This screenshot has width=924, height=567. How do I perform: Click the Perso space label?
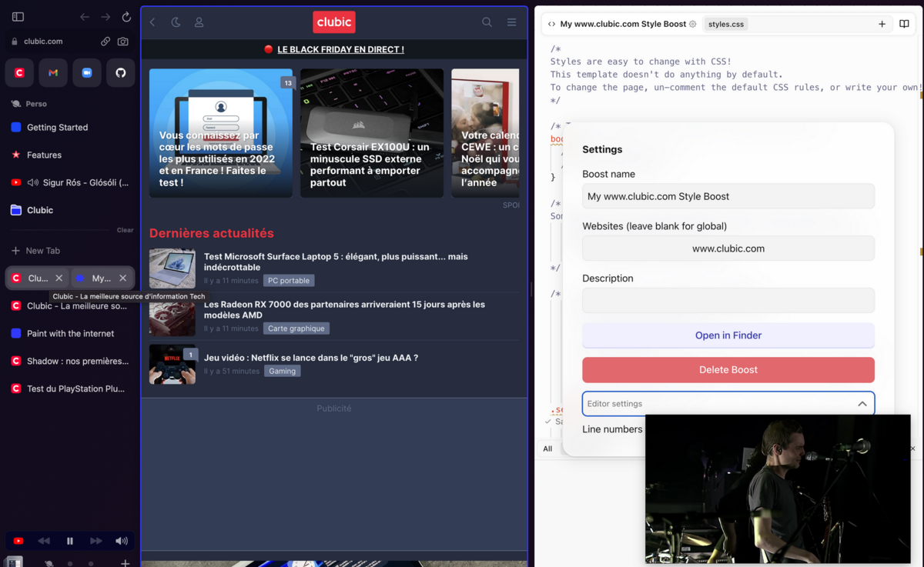(36, 104)
